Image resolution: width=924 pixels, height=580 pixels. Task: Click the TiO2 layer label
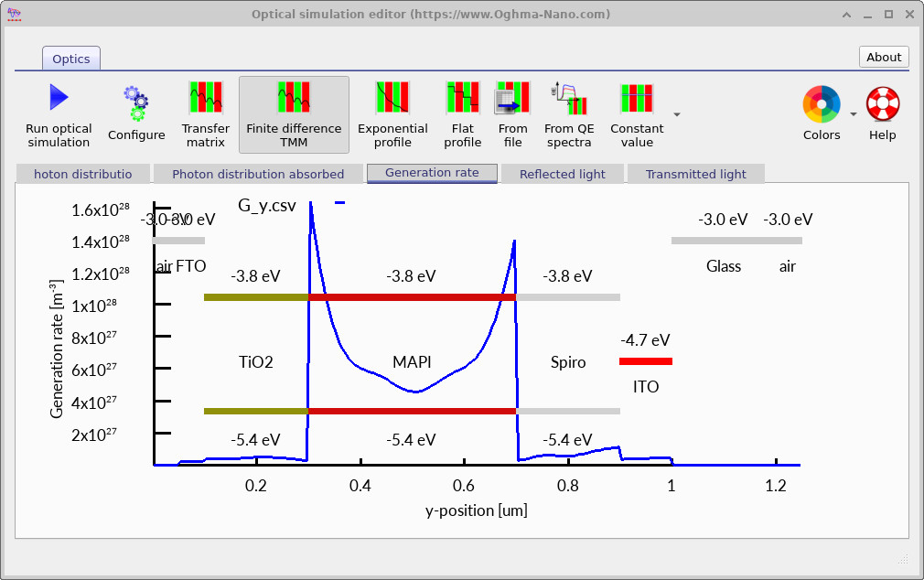coord(256,361)
